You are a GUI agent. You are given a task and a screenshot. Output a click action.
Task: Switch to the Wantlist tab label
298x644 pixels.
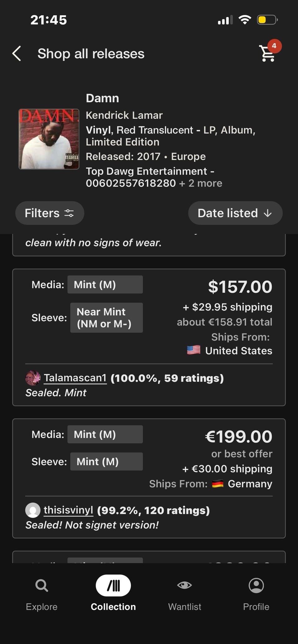click(x=184, y=607)
